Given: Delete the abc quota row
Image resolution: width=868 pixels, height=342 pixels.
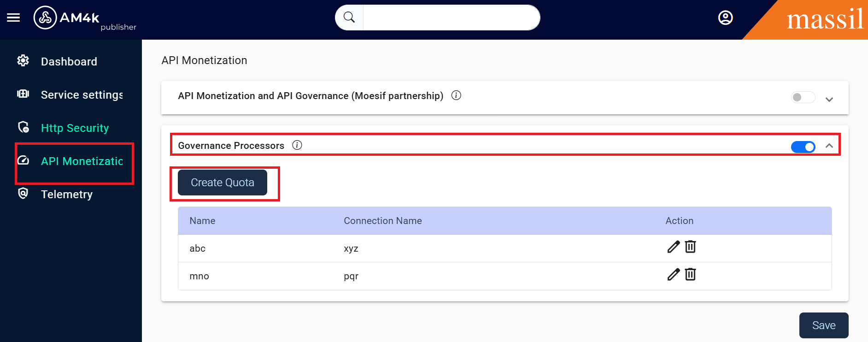Looking at the screenshot, I should pos(690,247).
